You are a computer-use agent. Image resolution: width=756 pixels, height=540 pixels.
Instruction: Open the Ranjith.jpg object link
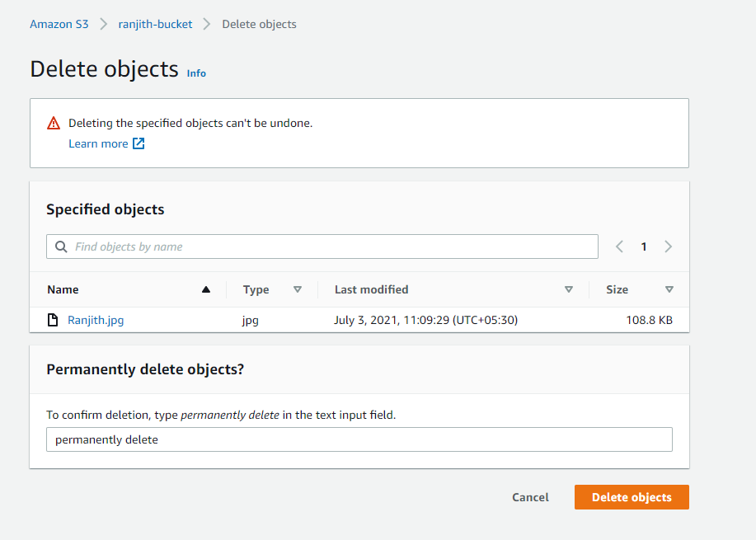coord(96,320)
